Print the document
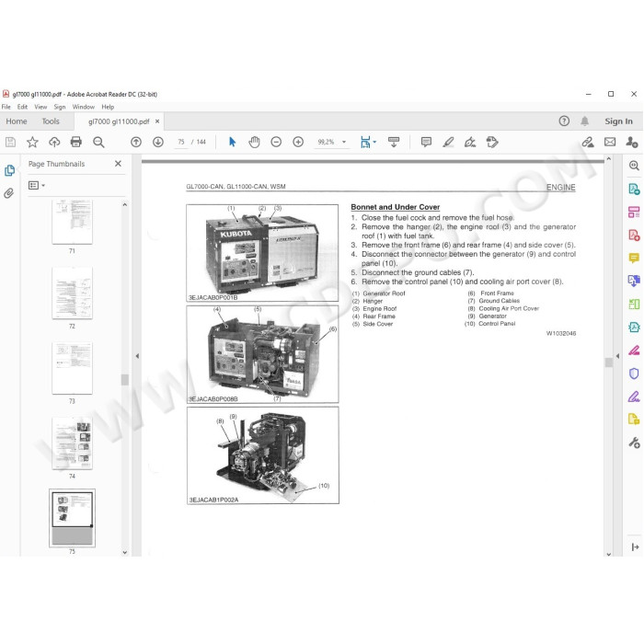The image size is (644, 644). pos(76,142)
